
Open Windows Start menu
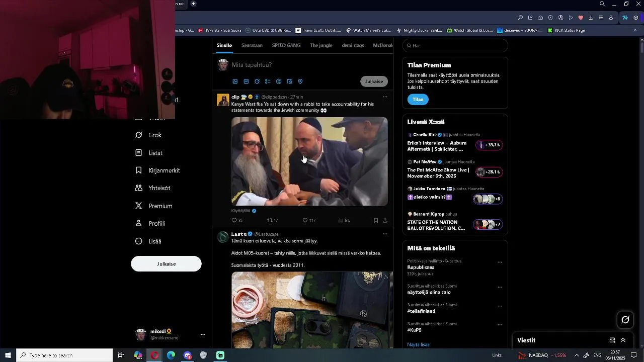click(x=8, y=355)
